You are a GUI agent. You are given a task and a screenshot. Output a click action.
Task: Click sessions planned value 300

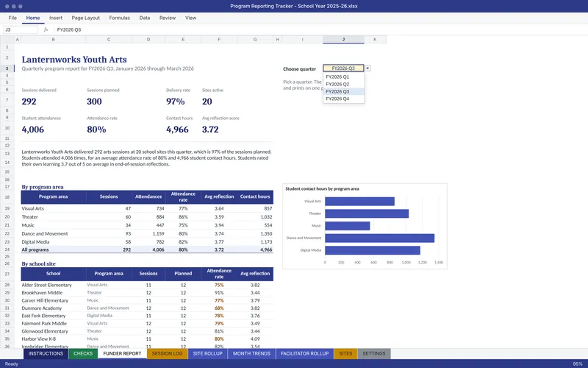coord(94,102)
